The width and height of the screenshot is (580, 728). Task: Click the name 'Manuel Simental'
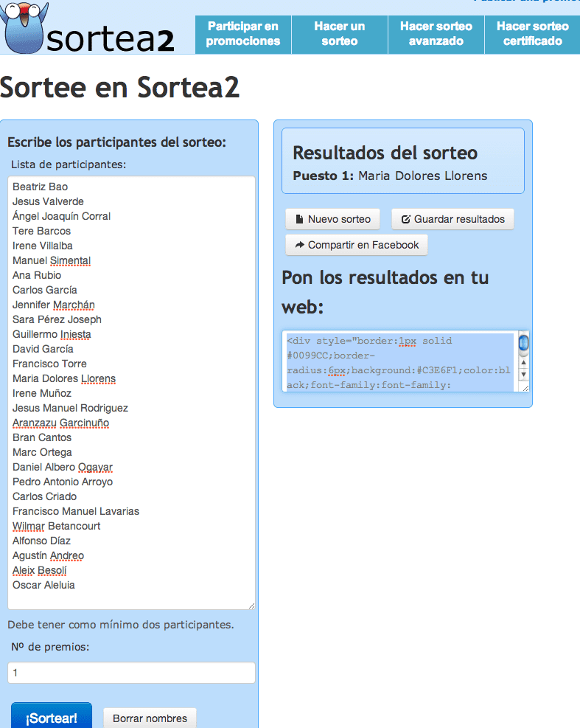[52, 260]
